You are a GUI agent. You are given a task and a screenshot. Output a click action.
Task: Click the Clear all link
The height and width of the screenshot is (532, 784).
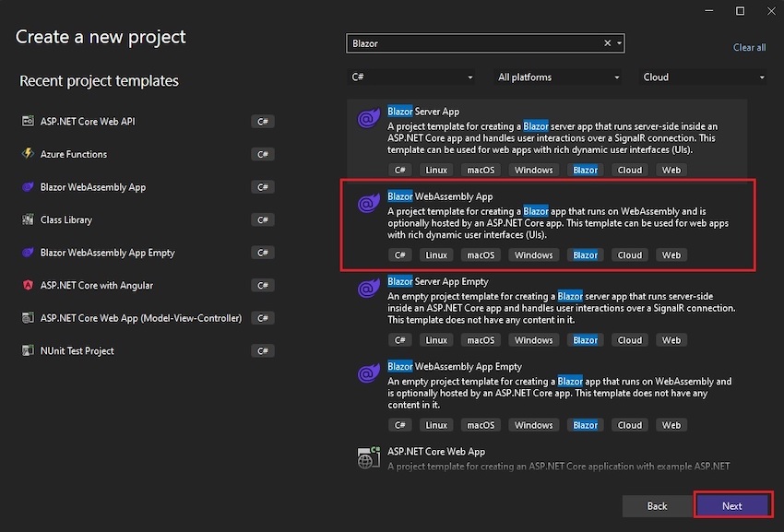click(749, 48)
